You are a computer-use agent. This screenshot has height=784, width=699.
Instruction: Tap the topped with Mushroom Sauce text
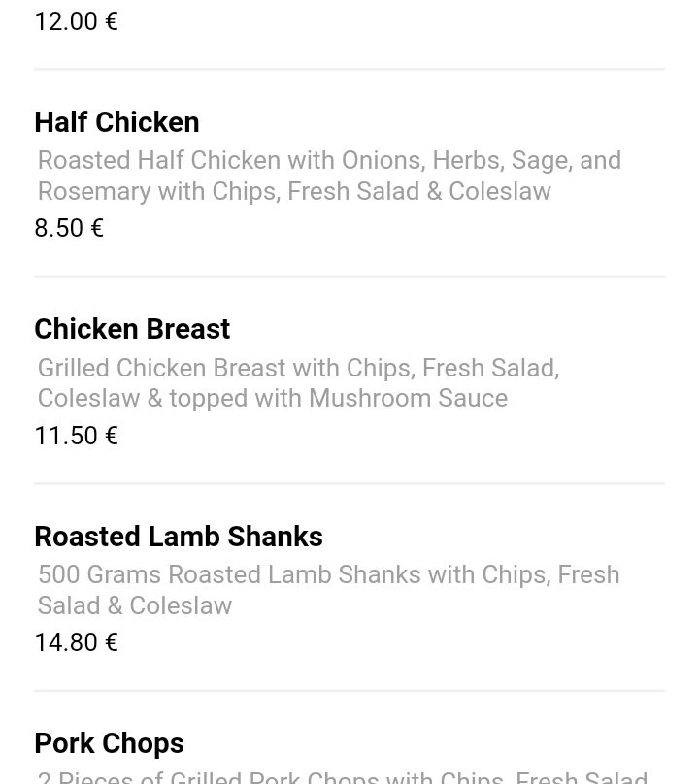[338, 399]
